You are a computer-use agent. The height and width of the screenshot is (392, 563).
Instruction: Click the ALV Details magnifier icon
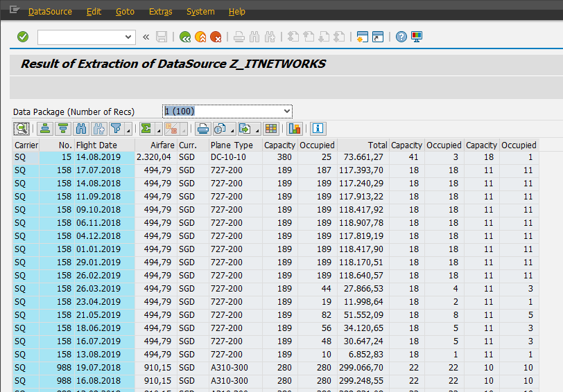[21, 128]
